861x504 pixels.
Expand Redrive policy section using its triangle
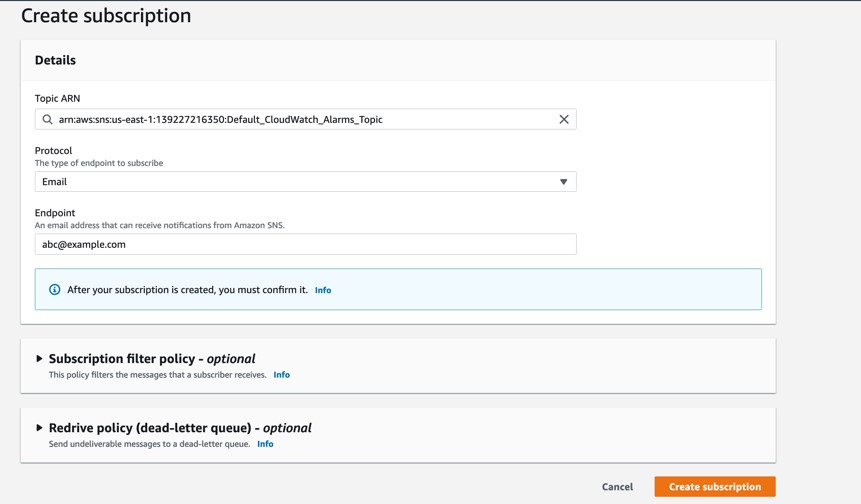[x=39, y=428]
